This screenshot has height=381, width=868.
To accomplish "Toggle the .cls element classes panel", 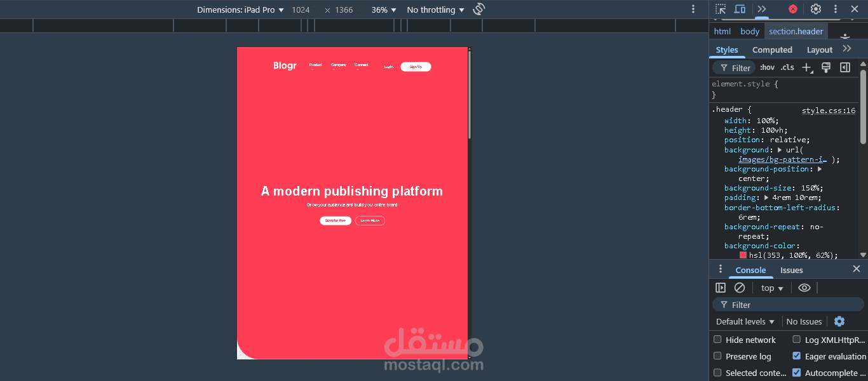I will tap(787, 67).
